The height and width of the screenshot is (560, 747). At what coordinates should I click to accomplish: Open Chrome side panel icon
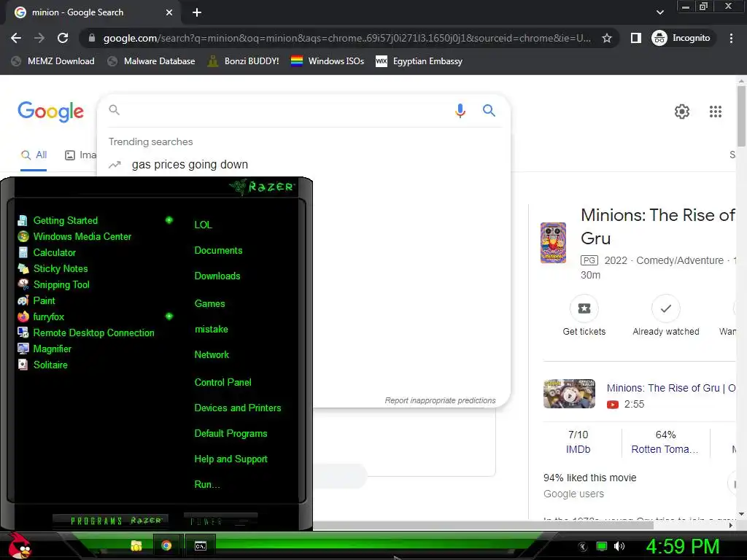click(635, 38)
